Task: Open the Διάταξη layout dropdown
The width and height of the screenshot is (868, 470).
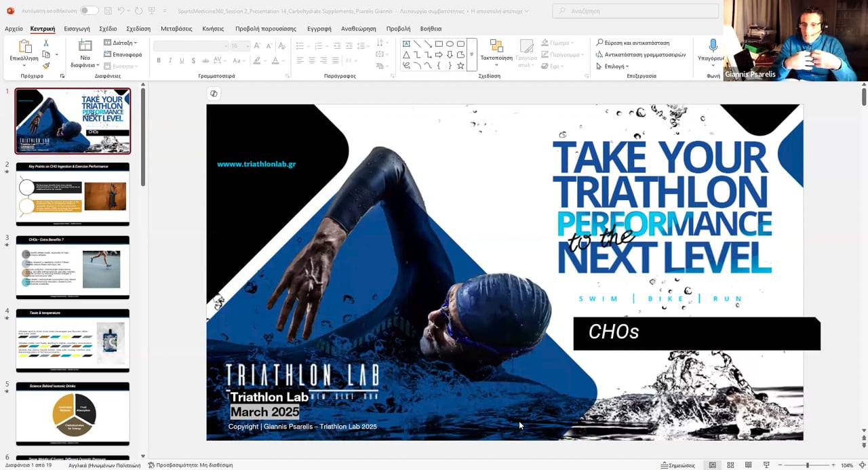Action: point(121,43)
